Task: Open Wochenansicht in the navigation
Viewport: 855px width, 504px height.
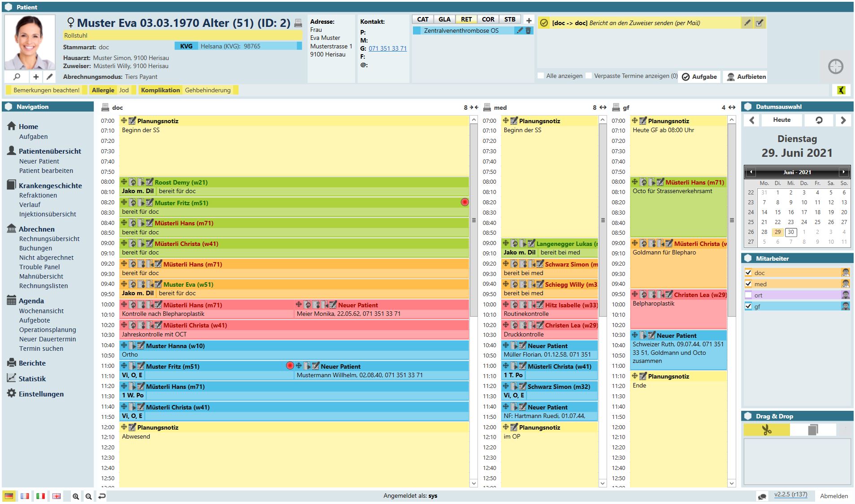Action: coord(41,311)
